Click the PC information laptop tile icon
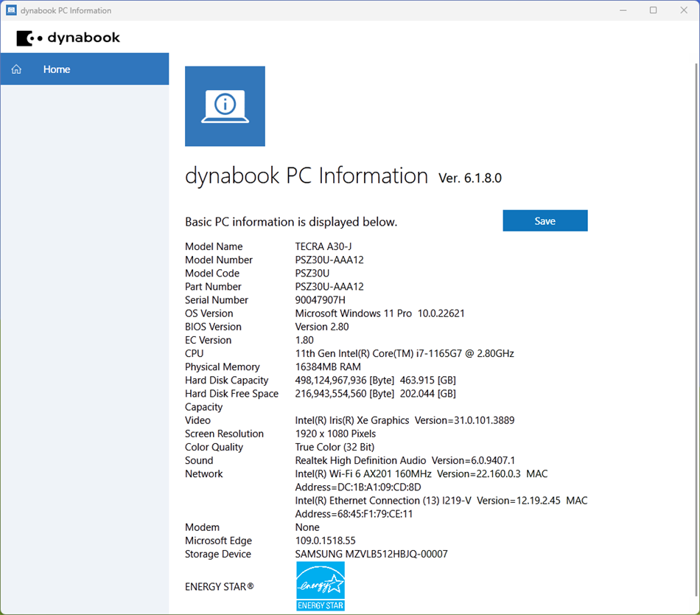Screen dimensions: 700x615 [x=225, y=106]
